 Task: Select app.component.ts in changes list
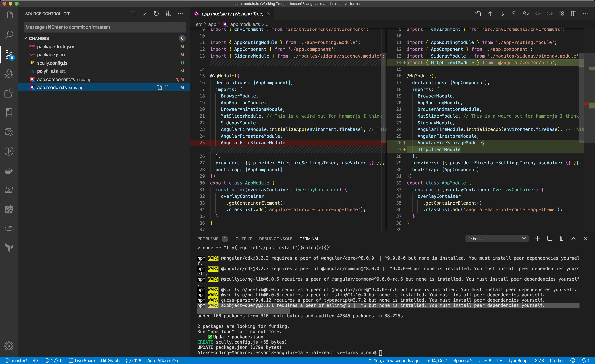(x=104, y=79)
